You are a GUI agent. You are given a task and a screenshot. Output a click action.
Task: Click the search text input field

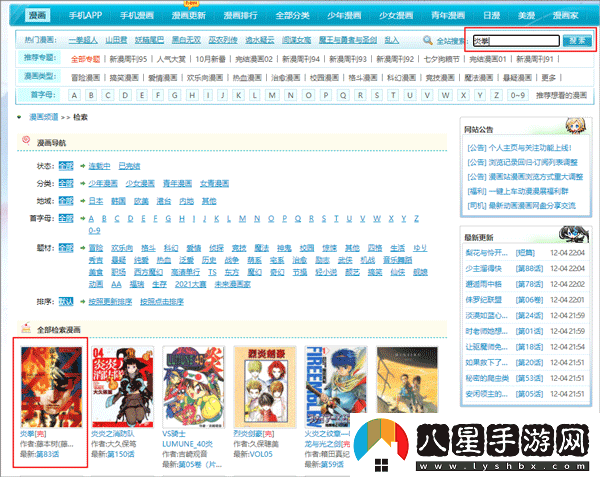[514, 41]
